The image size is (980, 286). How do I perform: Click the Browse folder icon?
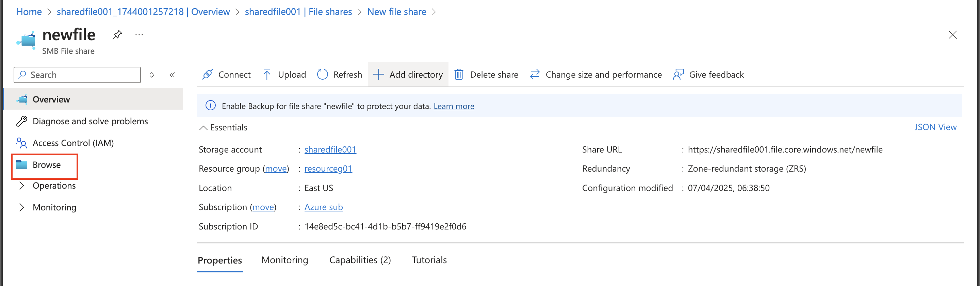click(22, 165)
